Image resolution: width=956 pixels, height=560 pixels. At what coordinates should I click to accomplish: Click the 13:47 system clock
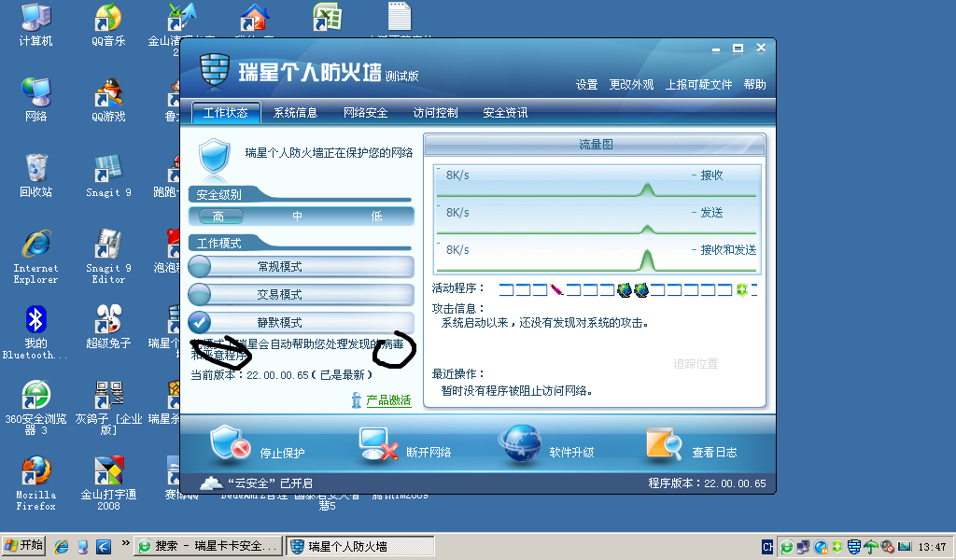click(x=932, y=547)
